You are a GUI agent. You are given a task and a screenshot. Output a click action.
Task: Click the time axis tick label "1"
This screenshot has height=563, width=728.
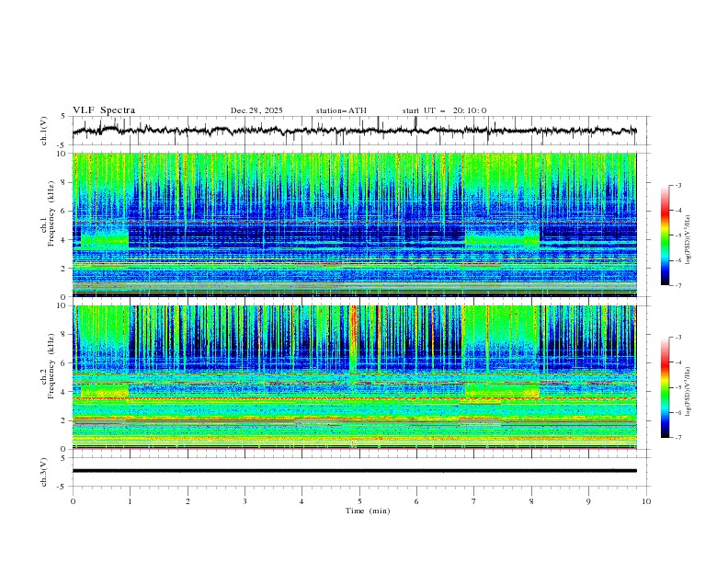(130, 501)
